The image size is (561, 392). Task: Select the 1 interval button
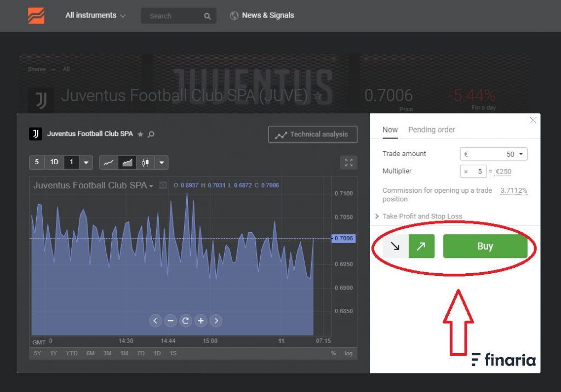71,163
